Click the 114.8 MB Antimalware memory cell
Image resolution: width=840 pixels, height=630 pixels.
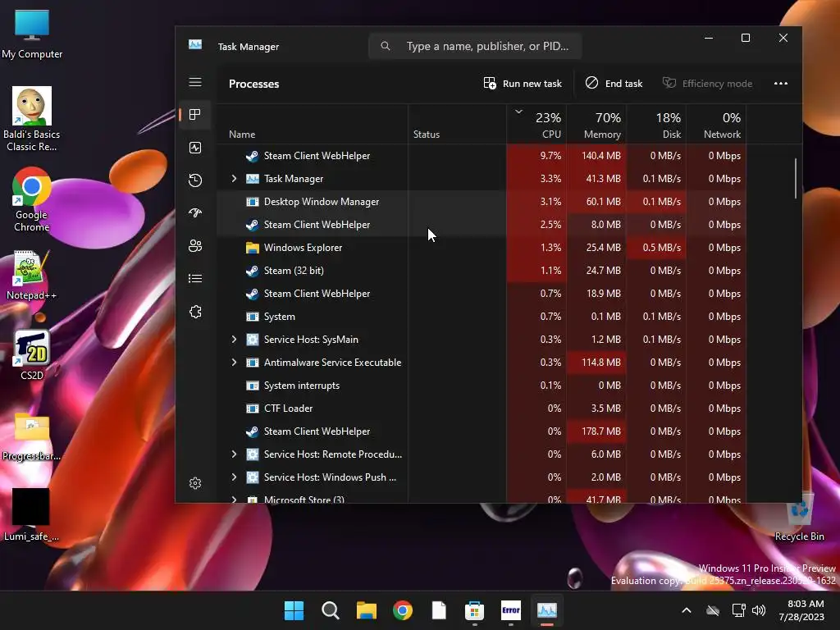click(596, 362)
